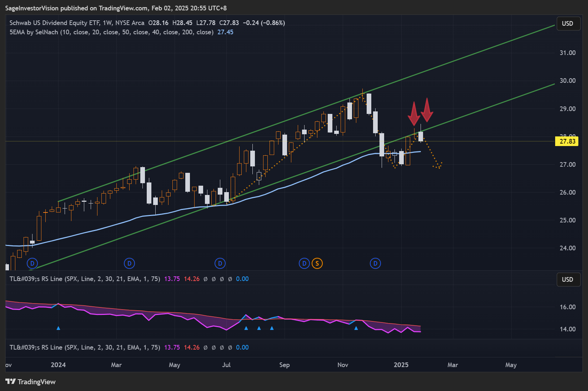Click the 24.00 price axis label

(568, 248)
